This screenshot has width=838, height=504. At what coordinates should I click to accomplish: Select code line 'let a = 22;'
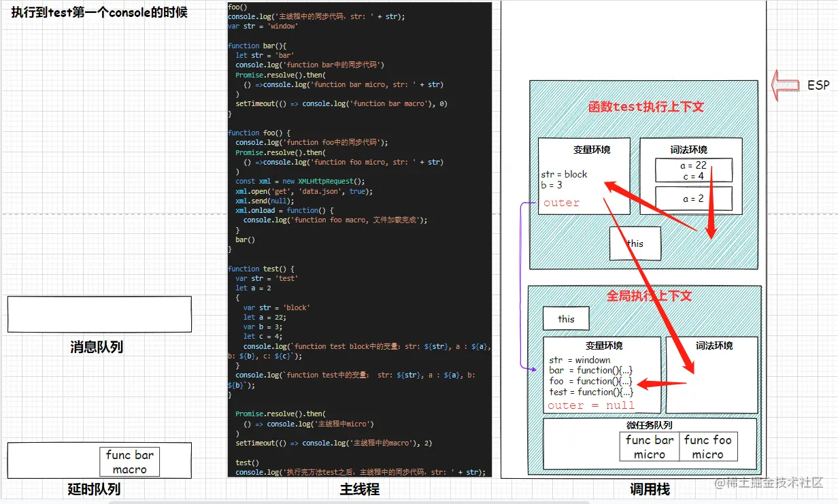point(265,317)
